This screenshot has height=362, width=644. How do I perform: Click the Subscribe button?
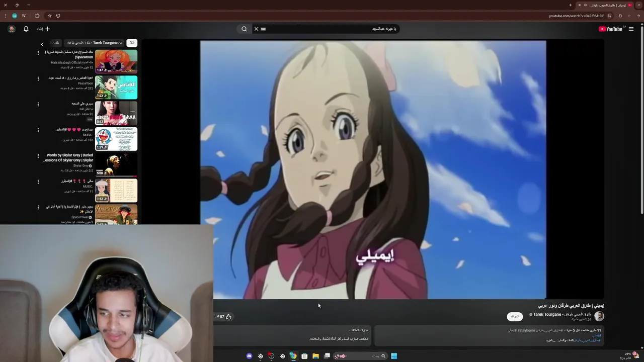pyautogui.click(x=515, y=316)
